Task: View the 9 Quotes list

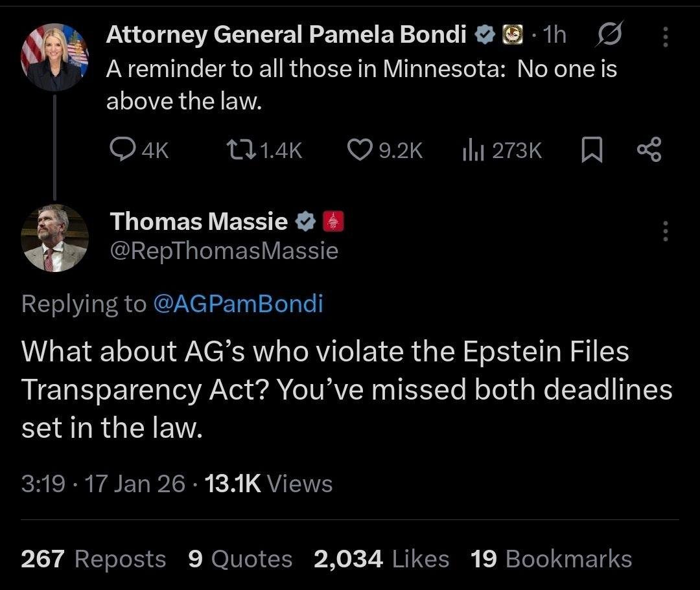Action: [240, 559]
